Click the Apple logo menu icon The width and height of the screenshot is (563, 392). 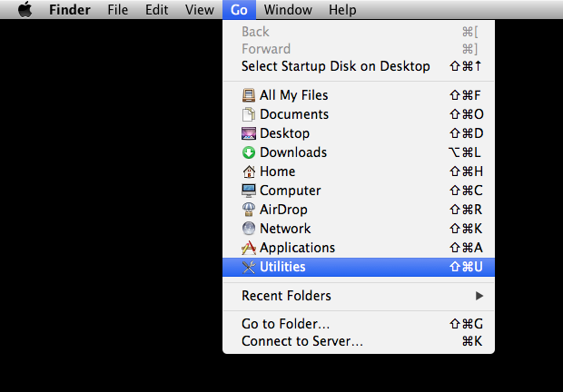(x=25, y=10)
